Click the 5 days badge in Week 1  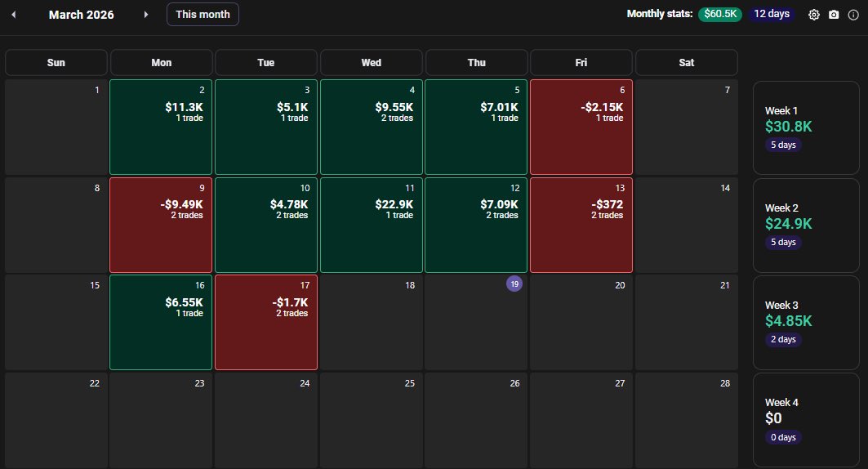[783, 145]
